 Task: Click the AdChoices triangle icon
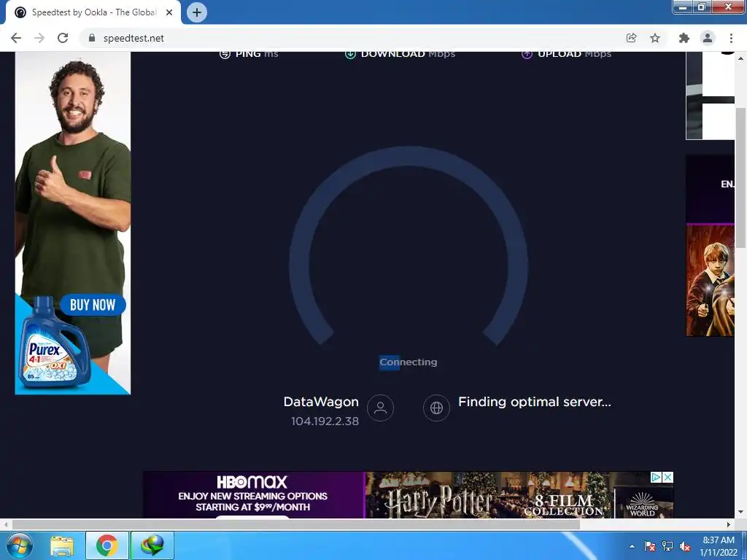tap(657, 477)
